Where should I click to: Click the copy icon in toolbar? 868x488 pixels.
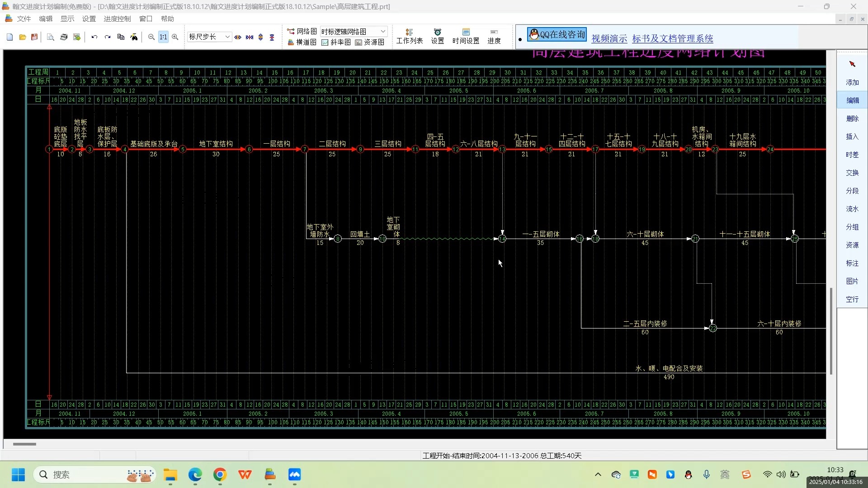[121, 37]
